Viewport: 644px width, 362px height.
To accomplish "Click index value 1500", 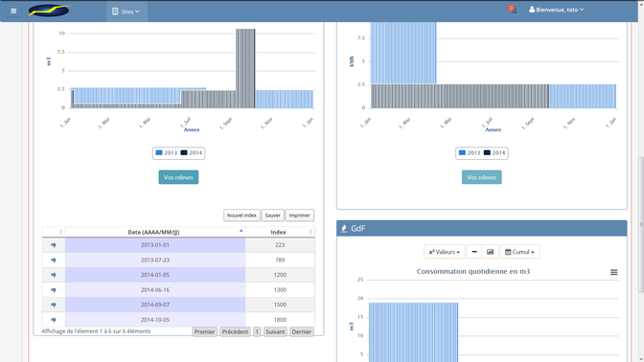I will pos(280,305).
